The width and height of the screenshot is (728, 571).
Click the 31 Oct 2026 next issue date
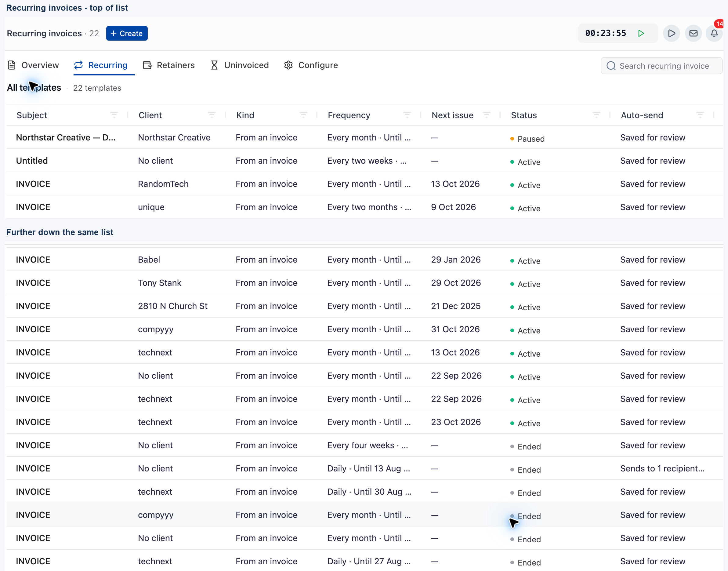click(455, 329)
